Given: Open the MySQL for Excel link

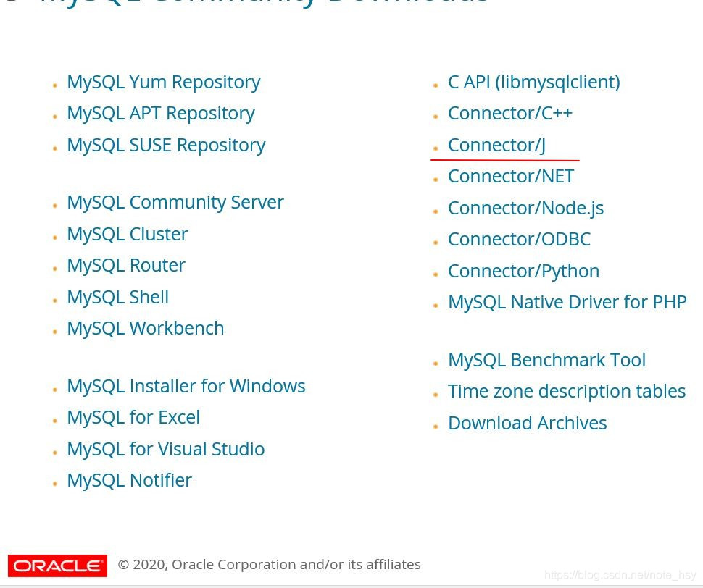Looking at the screenshot, I should coord(133,419).
